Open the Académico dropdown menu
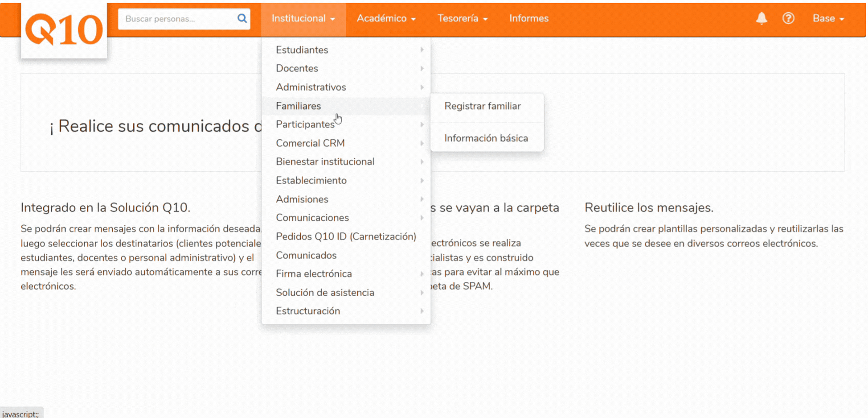 [x=386, y=19]
